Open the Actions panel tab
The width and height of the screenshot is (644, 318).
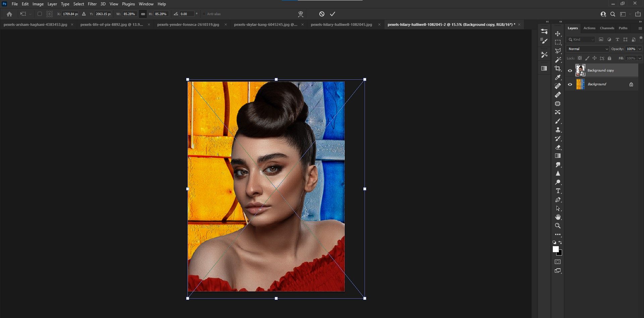click(589, 28)
